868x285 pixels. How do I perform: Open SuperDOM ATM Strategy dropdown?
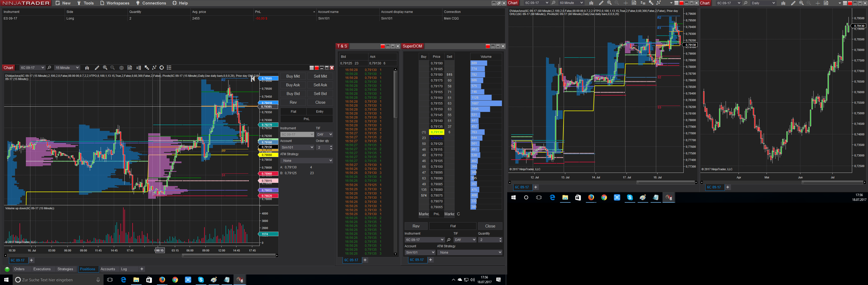click(x=469, y=252)
